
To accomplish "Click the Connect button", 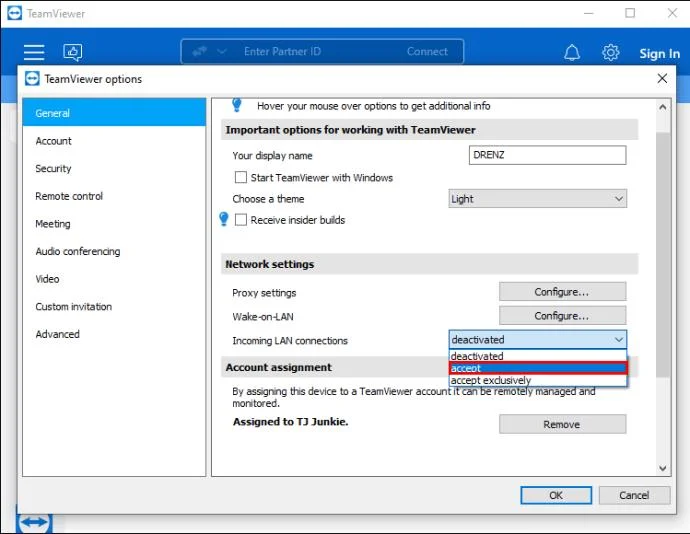I will click(x=427, y=52).
